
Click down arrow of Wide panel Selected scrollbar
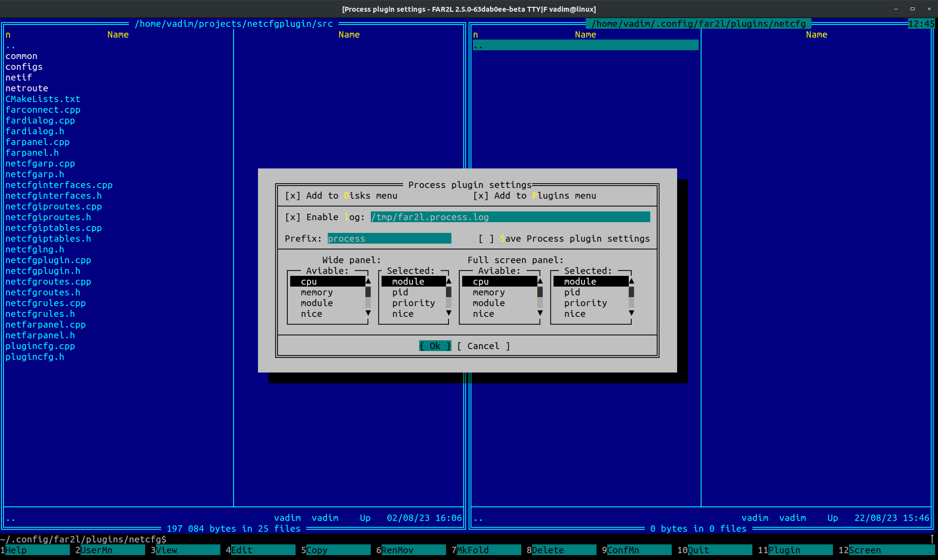point(448,314)
